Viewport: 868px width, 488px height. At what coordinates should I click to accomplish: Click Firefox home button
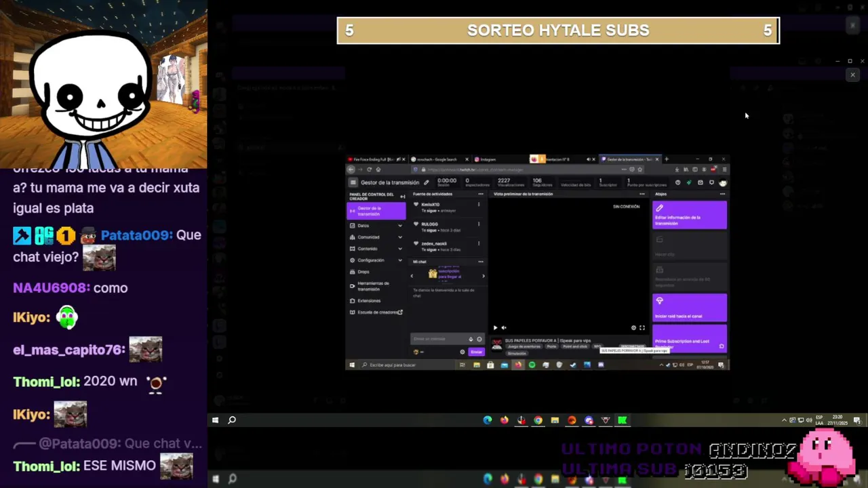(378, 169)
